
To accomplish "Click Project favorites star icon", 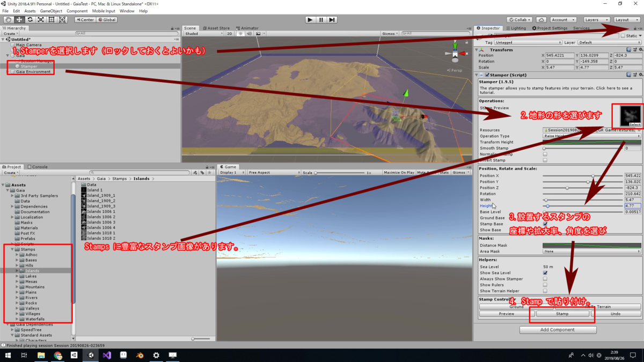I will tap(209, 173).
